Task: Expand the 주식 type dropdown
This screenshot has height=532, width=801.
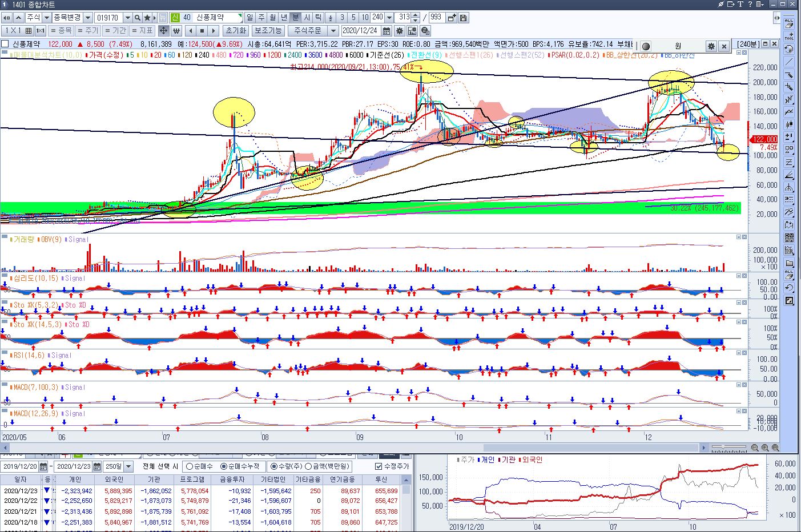Action: pyautogui.click(x=47, y=18)
